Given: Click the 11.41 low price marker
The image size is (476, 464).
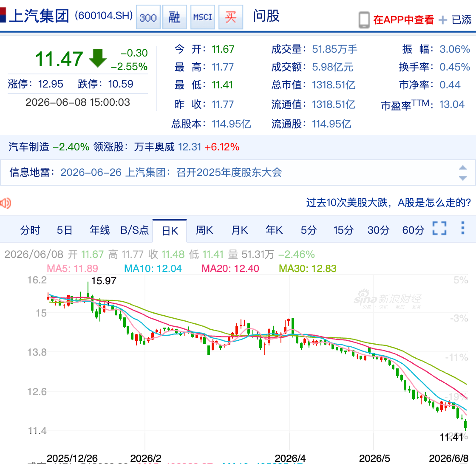Looking at the screenshot, I should point(452,437).
